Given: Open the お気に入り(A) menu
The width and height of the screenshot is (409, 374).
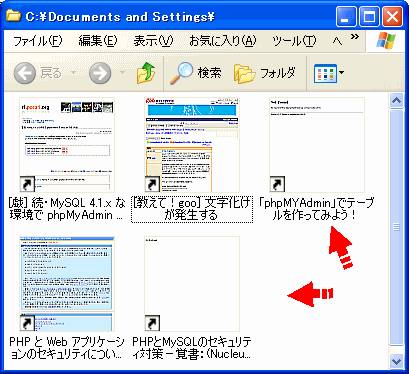Looking at the screenshot, I should point(222,41).
